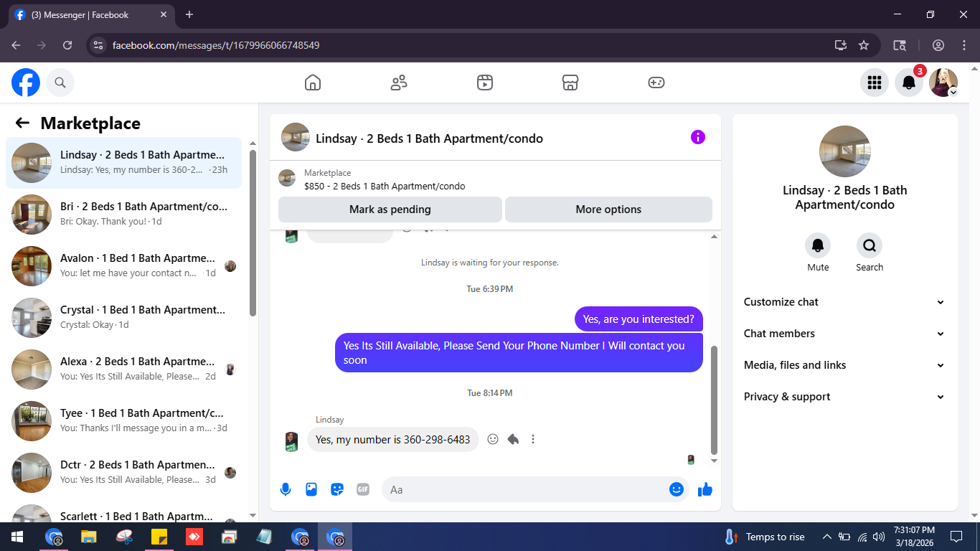The height and width of the screenshot is (551, 980).
Task: Go to the Home feed icon
Action: [313, 83]
